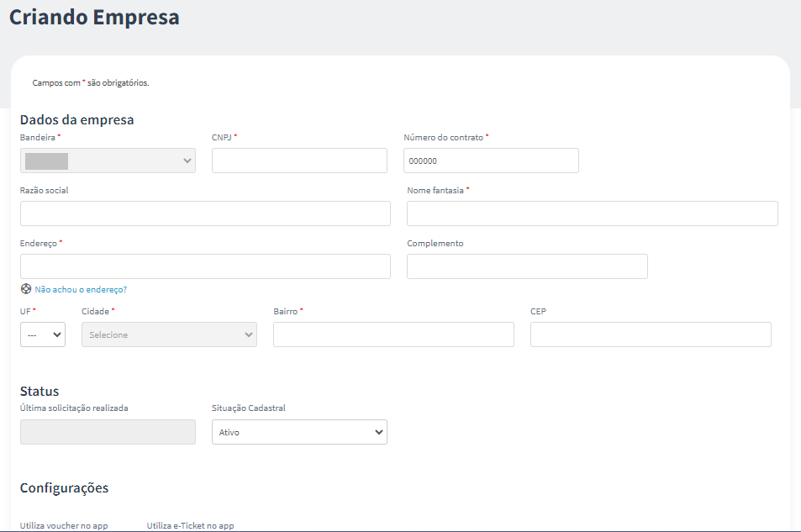Open the Bandeira dropdown

(108, 161)
